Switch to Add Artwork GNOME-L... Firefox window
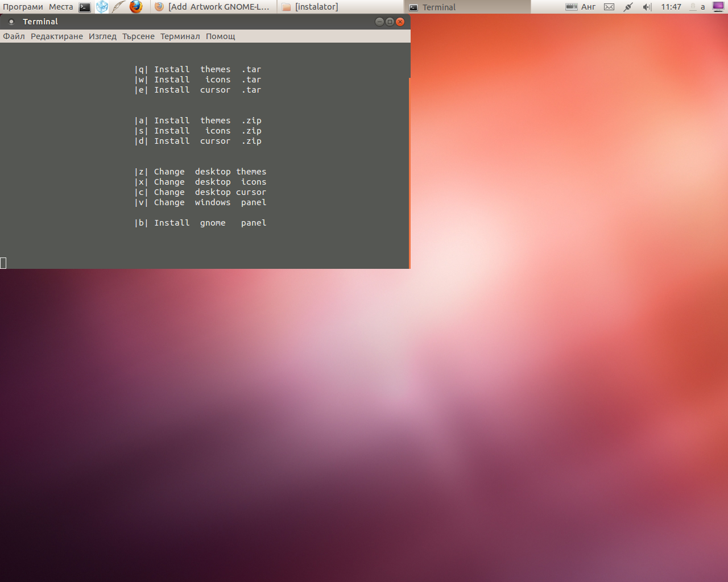Screen dimensions: 728x582 tap(214, 7)
